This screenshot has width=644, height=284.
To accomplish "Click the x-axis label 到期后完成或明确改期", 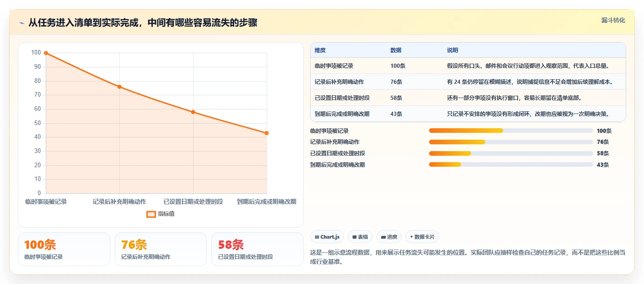I will (267, 202).
